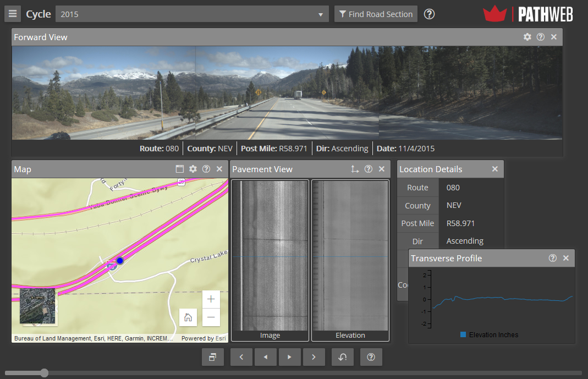Close the Location Details panel
Viewport: 588px width, 379px height.
coord(494,169)
